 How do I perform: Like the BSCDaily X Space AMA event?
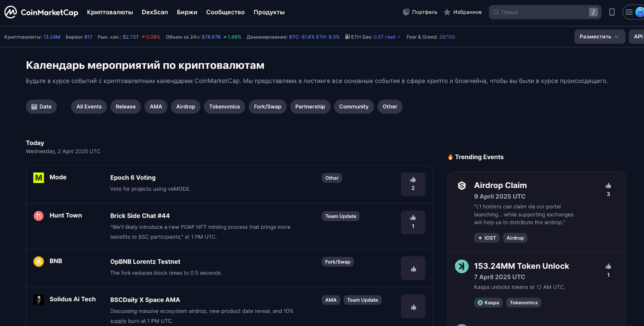[413, 306]
